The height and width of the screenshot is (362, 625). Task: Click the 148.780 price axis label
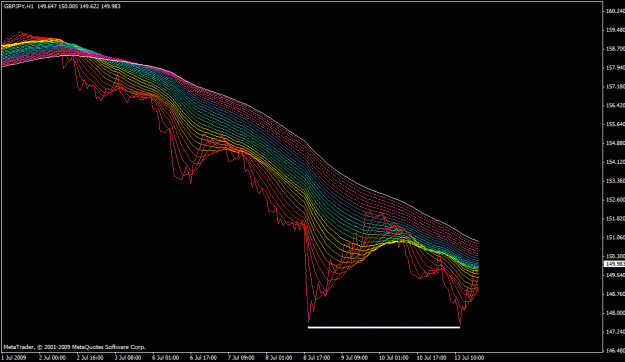[615, 294]
